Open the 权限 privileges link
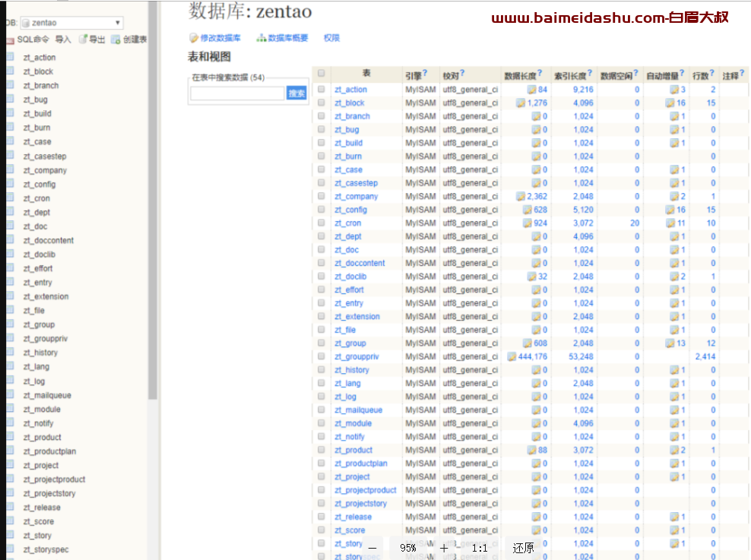This screenshot has height=560, width=751. (x=331, y=38)
